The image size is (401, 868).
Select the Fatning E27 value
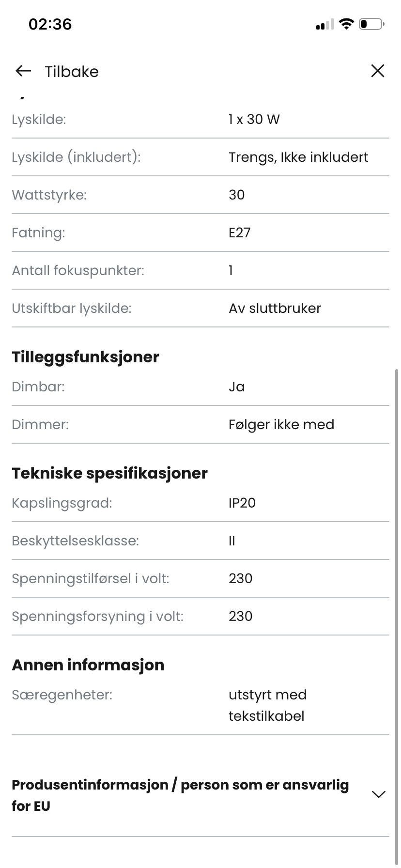(240, 232)
